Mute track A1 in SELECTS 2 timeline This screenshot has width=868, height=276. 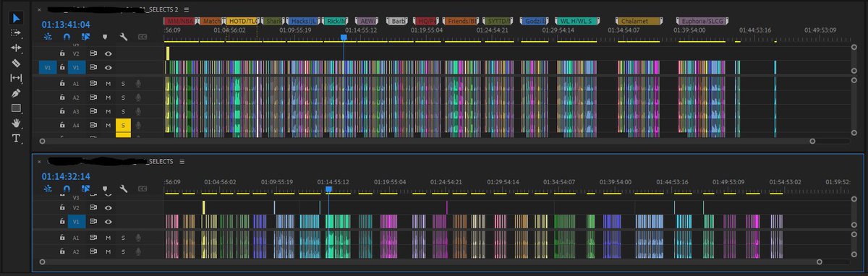[109, 84]
